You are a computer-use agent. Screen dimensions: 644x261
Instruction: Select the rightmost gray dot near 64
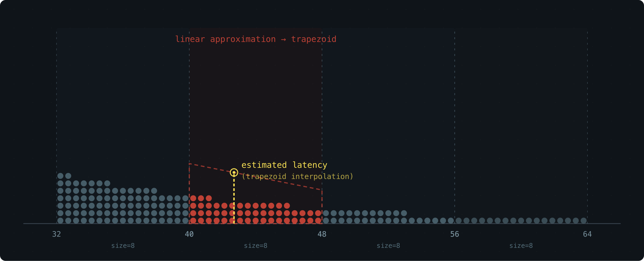(x=583, y=221)
